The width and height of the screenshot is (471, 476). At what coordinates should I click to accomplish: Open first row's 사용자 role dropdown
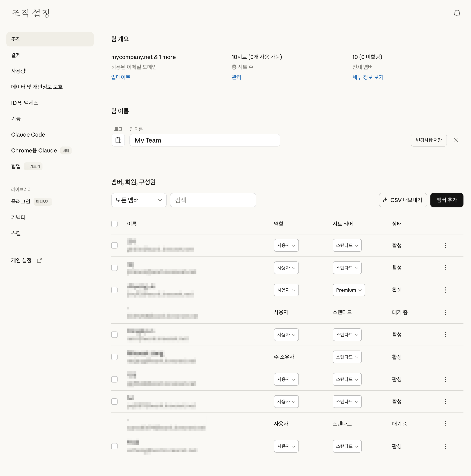tap(286, 245)
